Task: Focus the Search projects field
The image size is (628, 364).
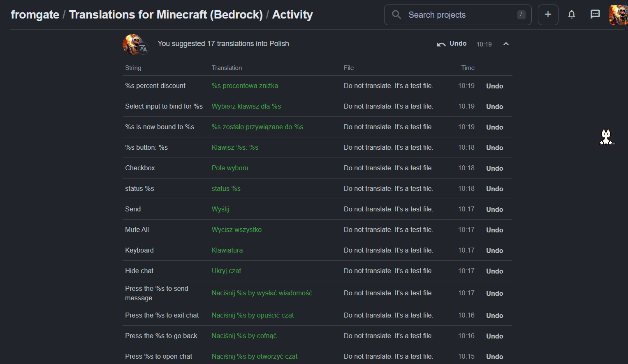Action: (x=458, y=15)
